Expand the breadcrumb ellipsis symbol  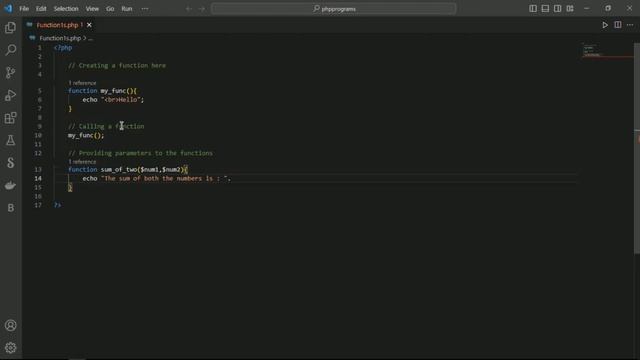coord(91,38)
